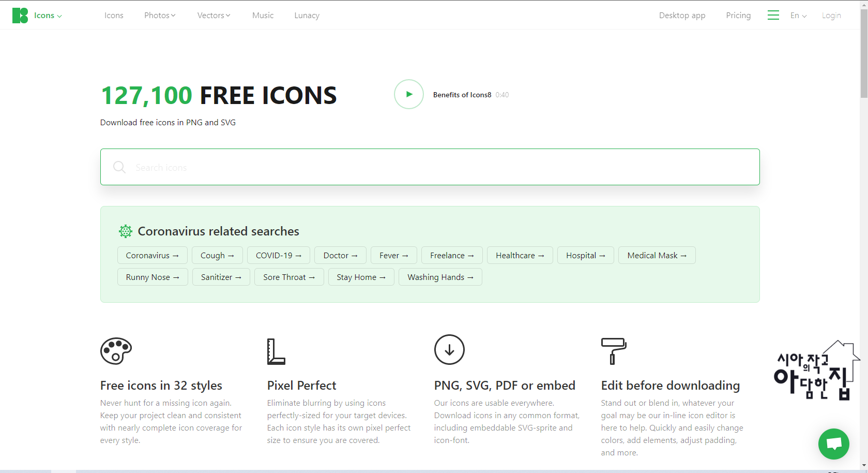Click the Icons8 green logo
Viewport: 868px width, 473px height.
[20, 16]
